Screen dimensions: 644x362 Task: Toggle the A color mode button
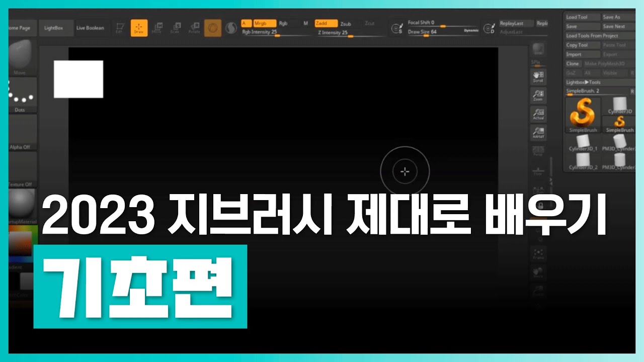click(x=246, y=23)
